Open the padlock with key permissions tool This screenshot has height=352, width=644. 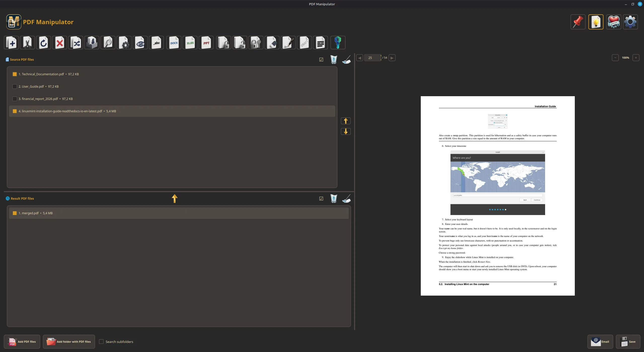(256, 43)
